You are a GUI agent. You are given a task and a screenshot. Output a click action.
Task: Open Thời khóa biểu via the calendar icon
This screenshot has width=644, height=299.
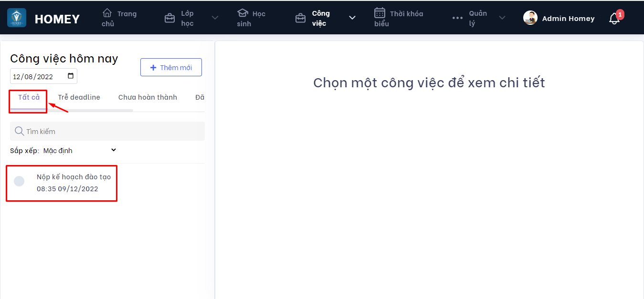[x=380, y=13]
